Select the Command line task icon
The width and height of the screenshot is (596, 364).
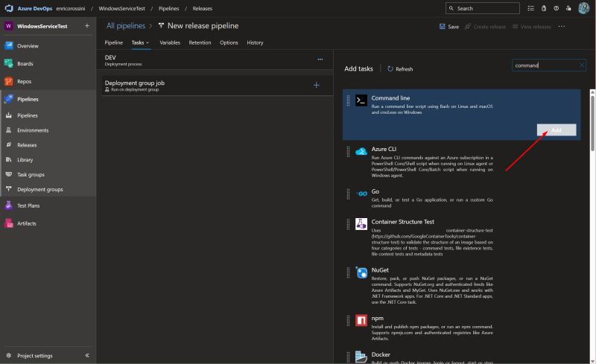tap(361, 100)
